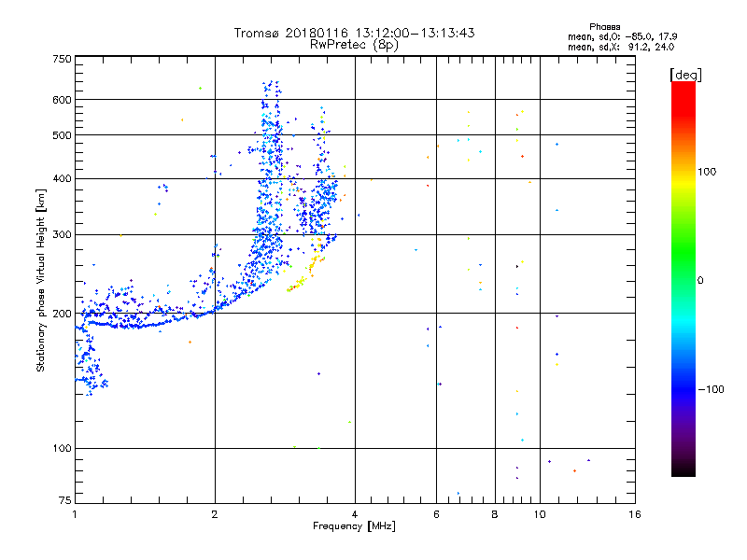This screenshot has height=560, width=747.
Task: Click the colorbar tick label '0'
Action: (700, 281)
